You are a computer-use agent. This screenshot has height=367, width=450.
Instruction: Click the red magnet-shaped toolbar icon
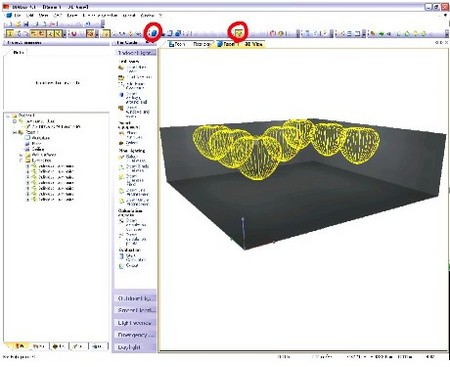coord(74,33)
